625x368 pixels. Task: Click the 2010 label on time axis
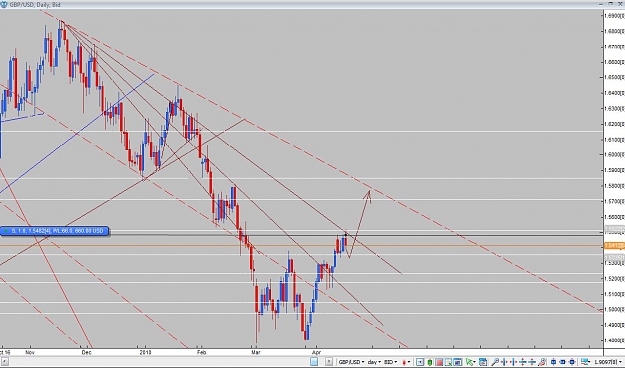point(146,352)
